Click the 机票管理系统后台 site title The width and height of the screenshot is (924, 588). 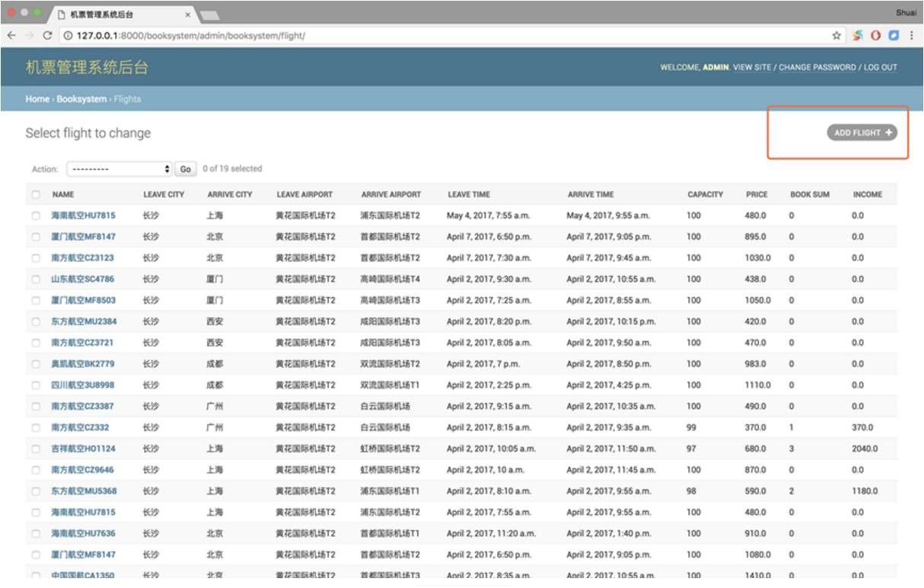click(x=87, y=67)
